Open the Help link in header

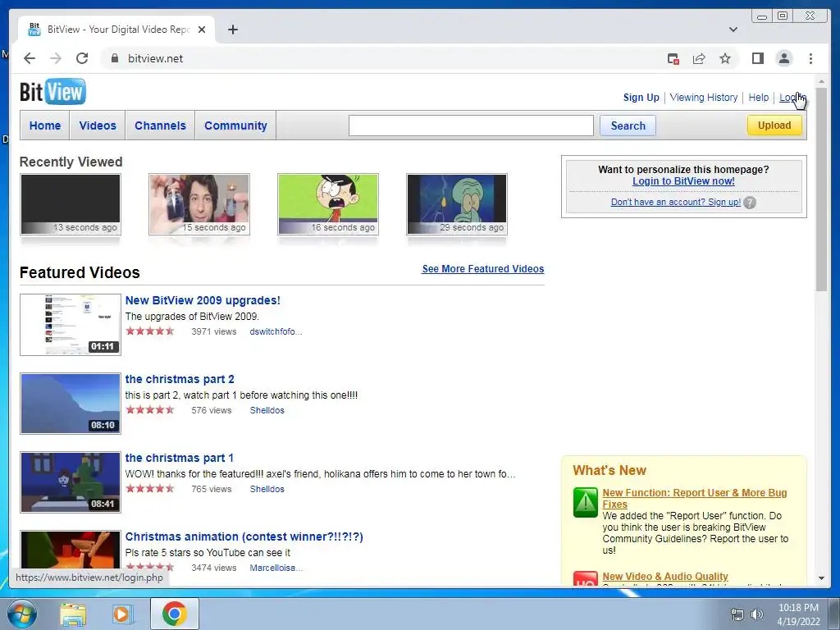tap(759, 98)
